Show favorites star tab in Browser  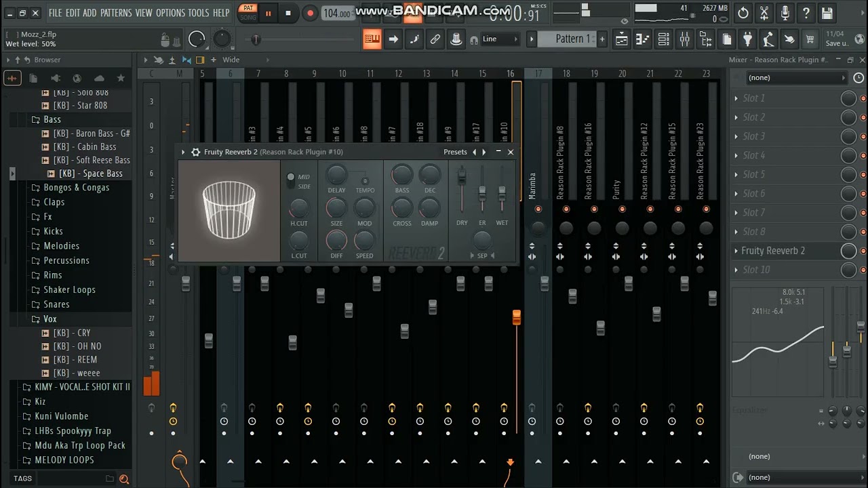(121, 79)
